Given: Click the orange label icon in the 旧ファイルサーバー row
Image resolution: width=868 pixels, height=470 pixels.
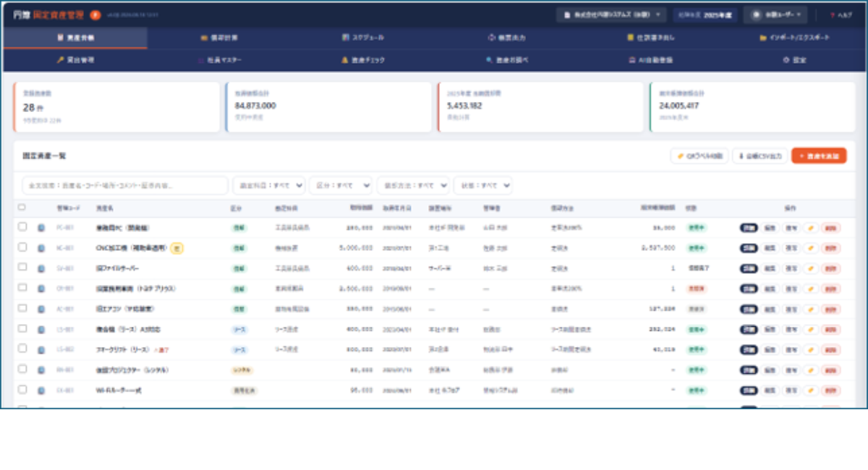Looking at the screenshot, I should point(811,268).
